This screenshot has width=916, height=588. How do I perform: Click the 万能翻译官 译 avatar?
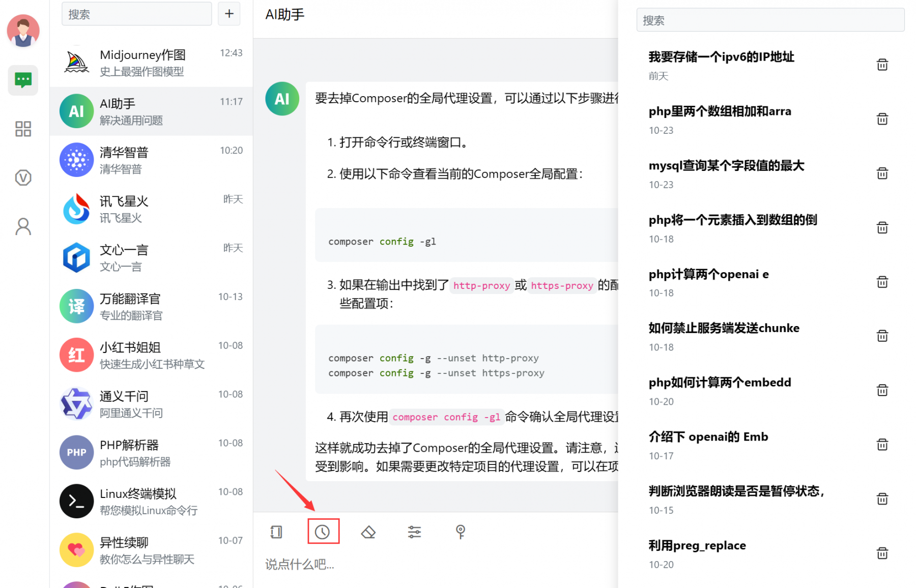tap(76, 306)
